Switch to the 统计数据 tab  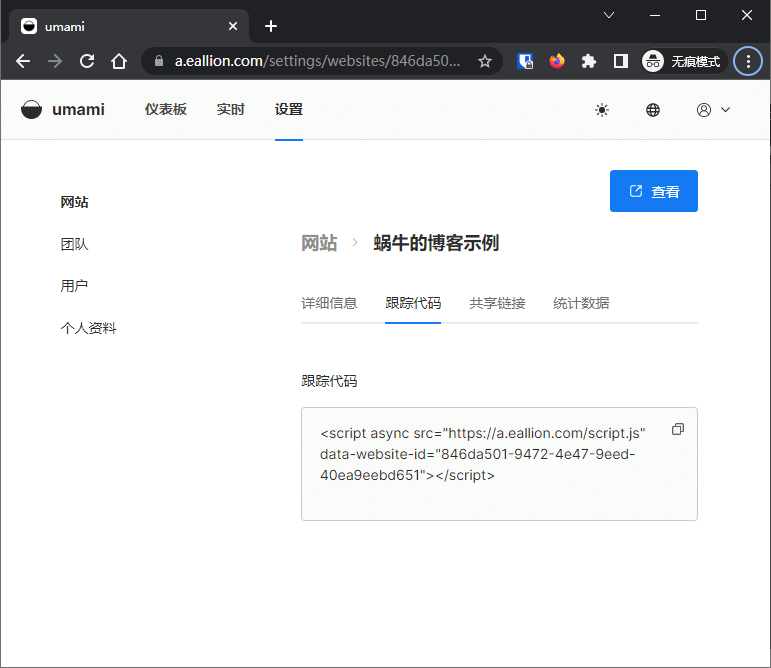pyautogui.click(x=581, y=303)
